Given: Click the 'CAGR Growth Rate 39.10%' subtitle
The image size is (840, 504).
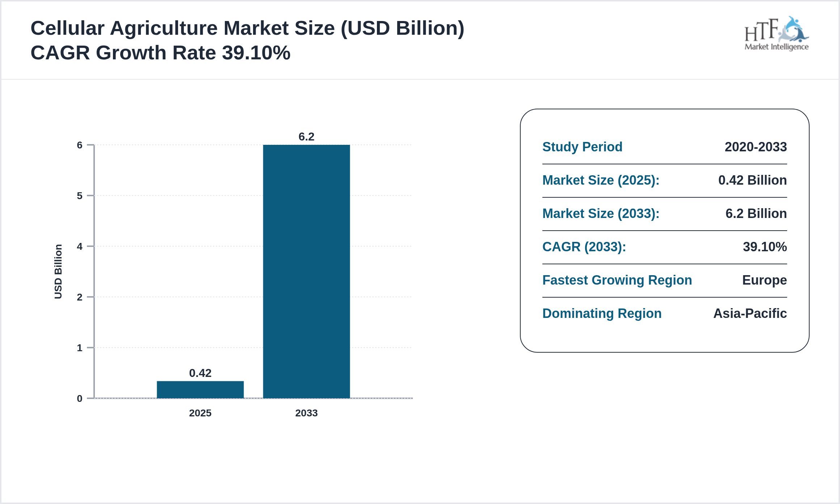Looking at the screenshot, I should [x=160, y=53].
